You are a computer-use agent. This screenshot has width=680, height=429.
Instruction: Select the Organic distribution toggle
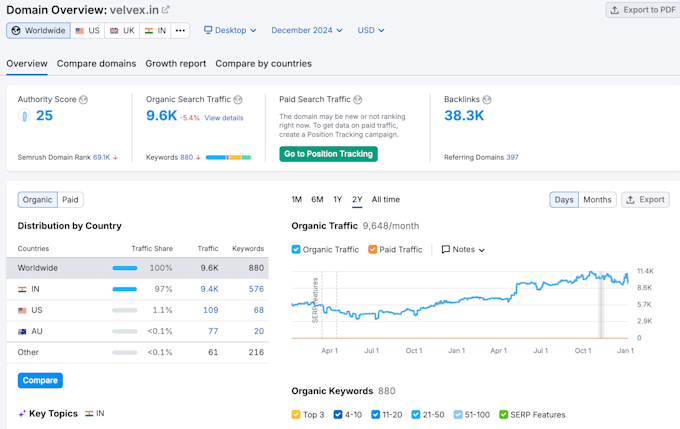(x=37, y=200)
